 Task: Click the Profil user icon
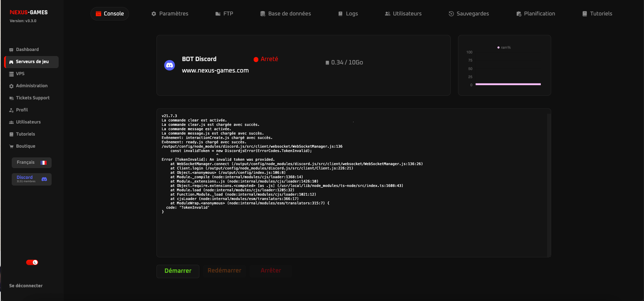coord(11,110)
